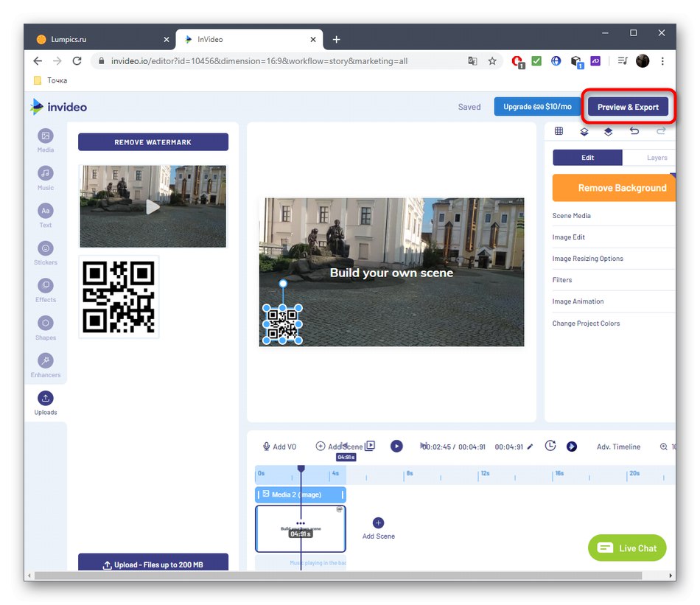Screen dimensions: 700x605
Task: Undo the last action
Action: tap(634, 131)
